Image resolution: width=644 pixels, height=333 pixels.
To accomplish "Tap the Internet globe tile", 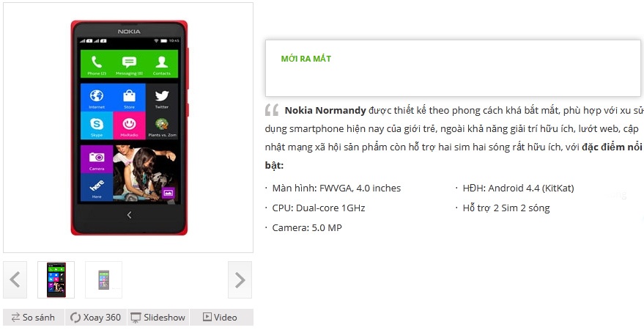I will click(x=97, y=98).
